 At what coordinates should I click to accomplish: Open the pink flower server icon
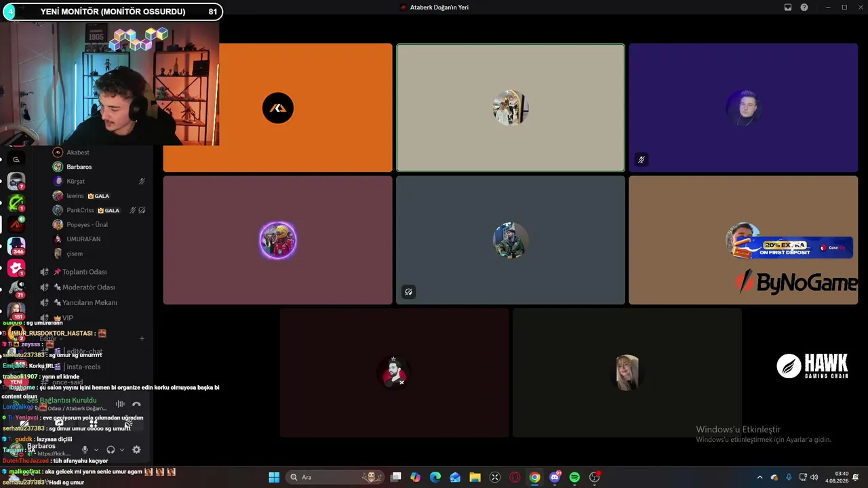click(16, 267)
